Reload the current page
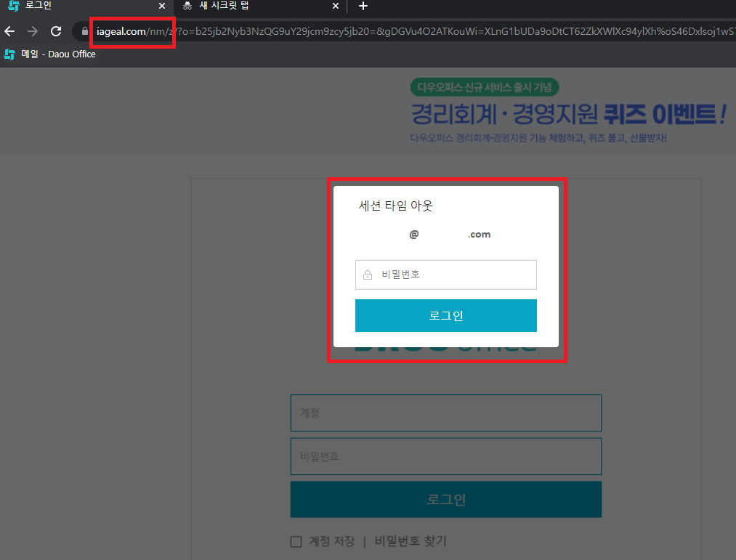 [56, 31]
